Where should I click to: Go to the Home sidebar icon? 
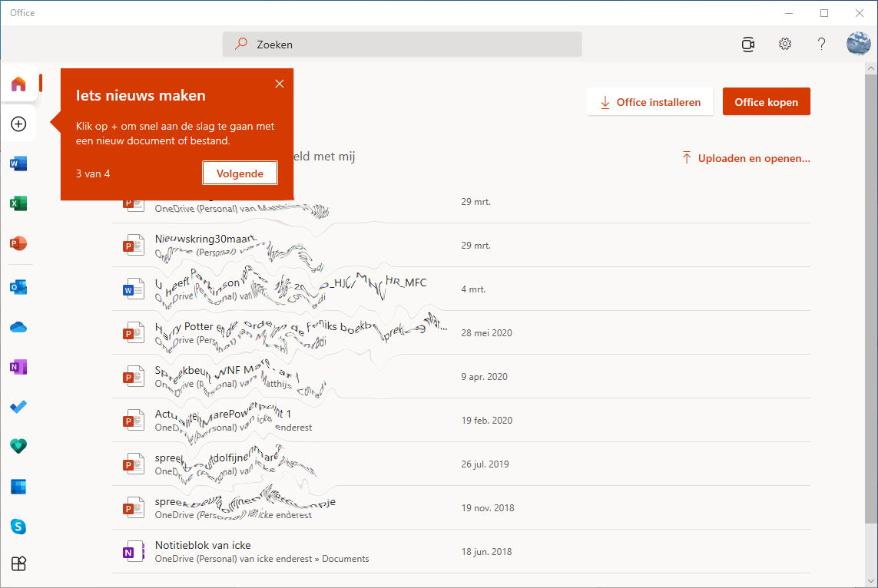(18, 84)
